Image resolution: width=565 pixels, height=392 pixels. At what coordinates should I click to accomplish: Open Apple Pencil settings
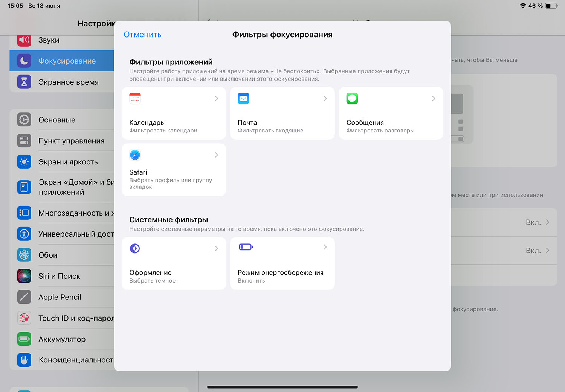[x=62, y=297]
